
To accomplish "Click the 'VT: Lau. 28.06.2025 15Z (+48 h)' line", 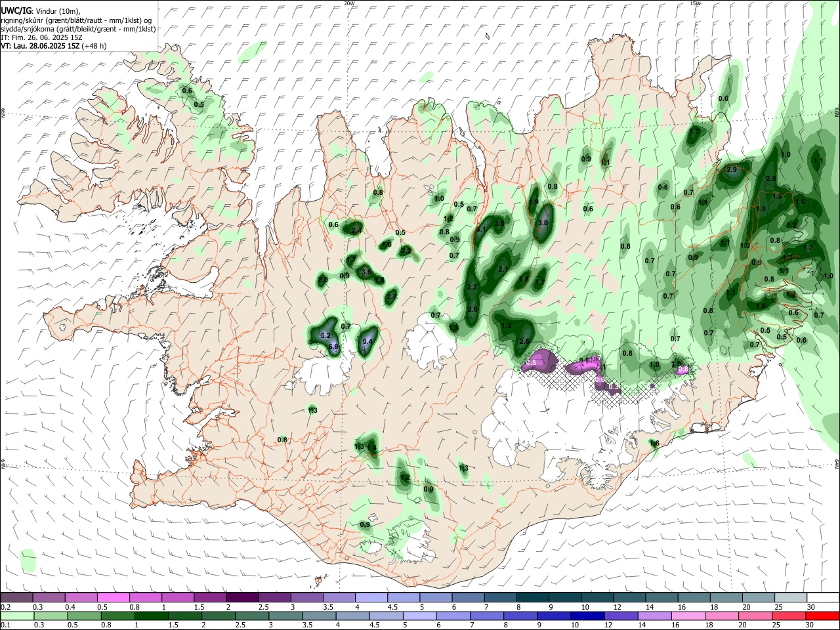I will tap(54, 46).
